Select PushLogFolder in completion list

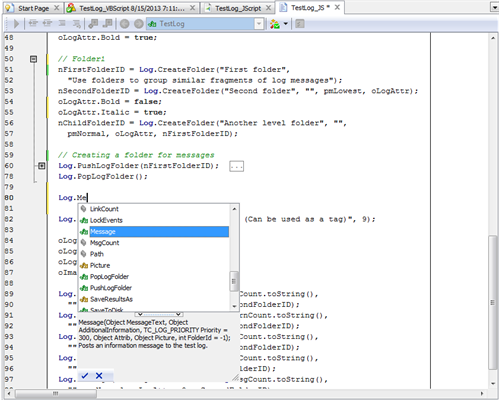pyautogui.click(x=111, y=288)
